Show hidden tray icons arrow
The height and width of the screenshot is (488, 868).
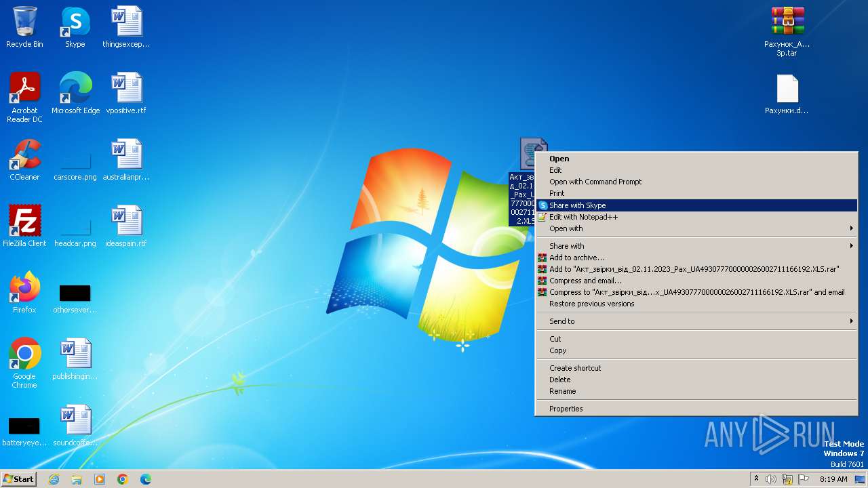coord(756,479)
